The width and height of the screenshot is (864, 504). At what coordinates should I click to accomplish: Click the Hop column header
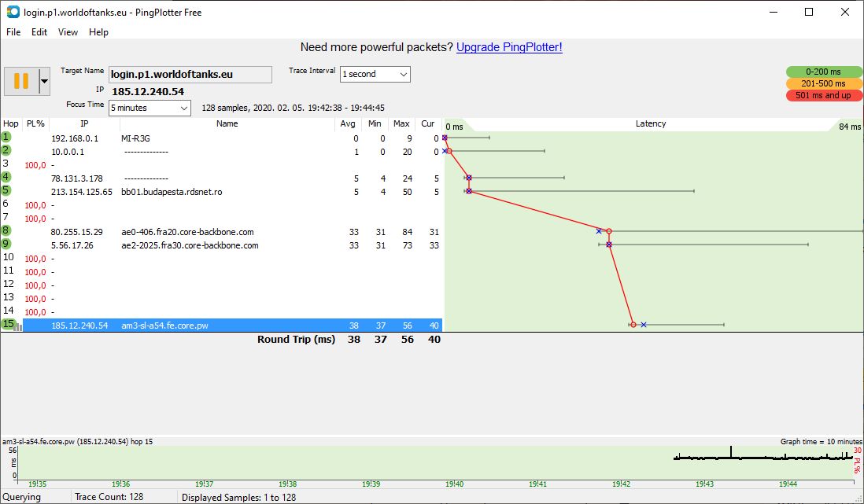point(10,123)
